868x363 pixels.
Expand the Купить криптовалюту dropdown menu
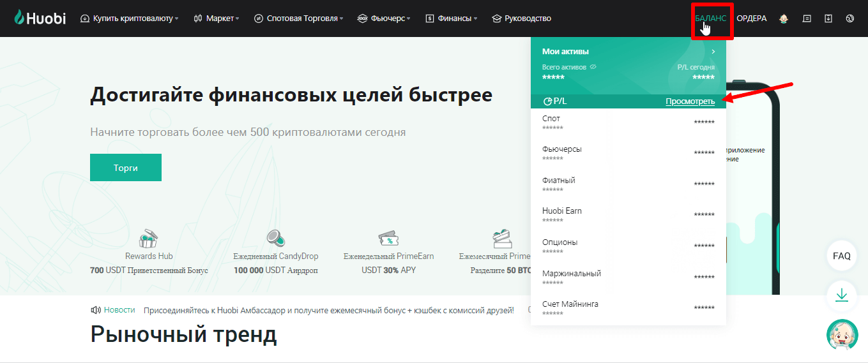tap(130, 19)
